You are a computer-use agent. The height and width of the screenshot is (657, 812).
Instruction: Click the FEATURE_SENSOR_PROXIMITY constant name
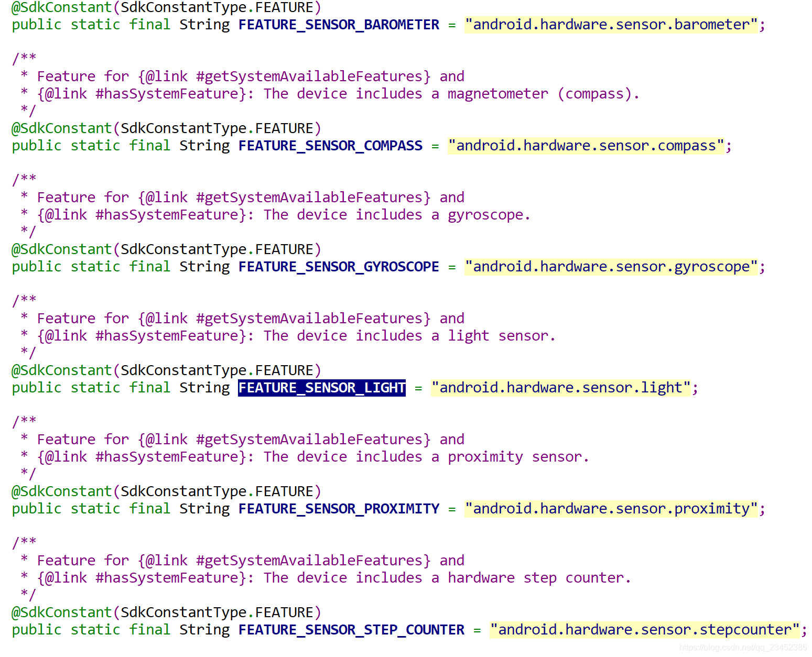tap(339, 509)
